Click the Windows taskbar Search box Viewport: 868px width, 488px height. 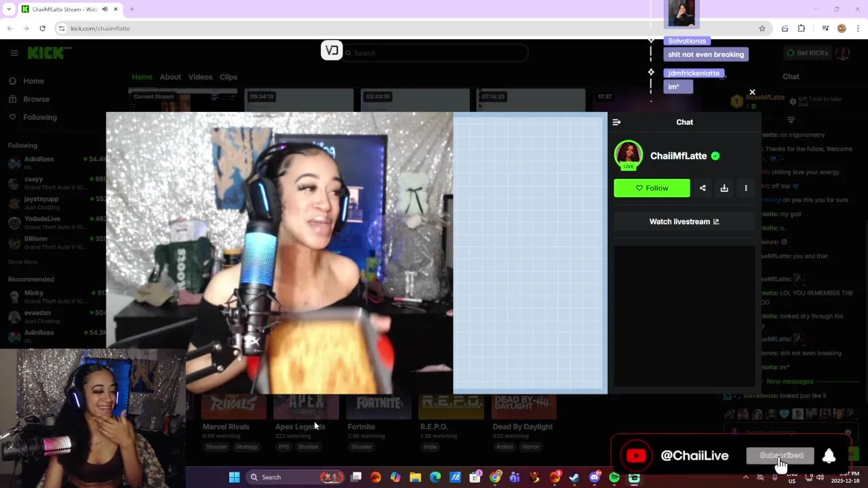tap(295, 477)
